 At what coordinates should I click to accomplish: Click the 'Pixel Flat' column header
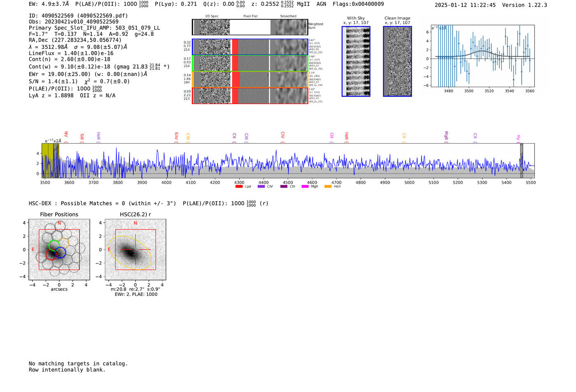click(x=250, y=16)
